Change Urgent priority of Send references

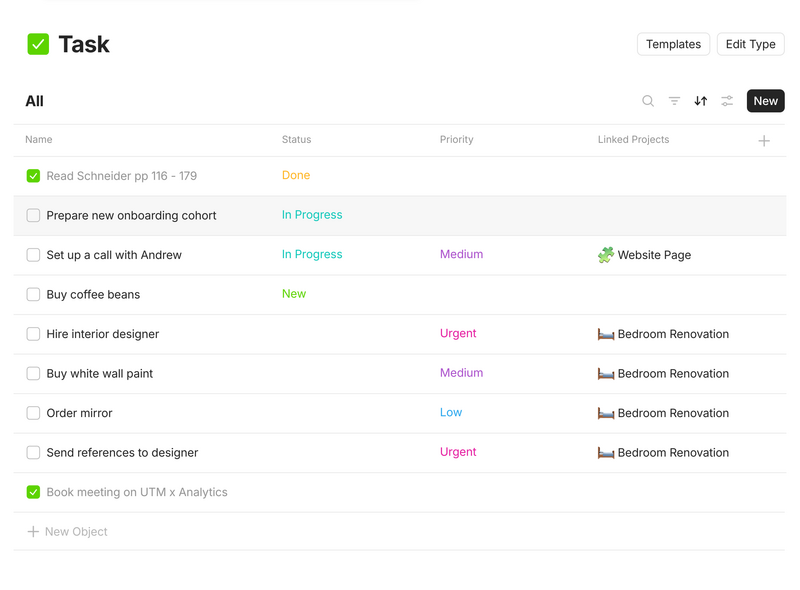tap(458, 452)
